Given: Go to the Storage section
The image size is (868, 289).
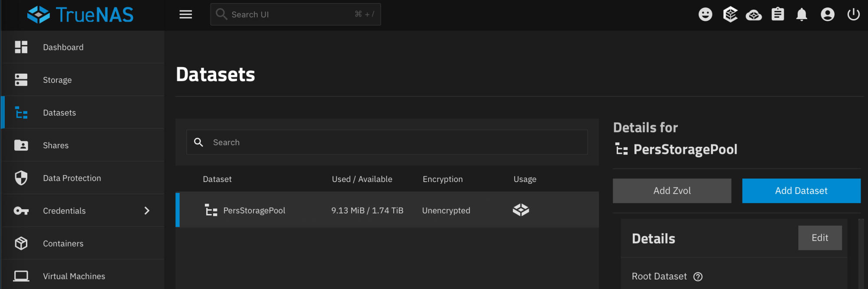Looking at the screenshot, I should pyautogui.click(x=57, y=80).
